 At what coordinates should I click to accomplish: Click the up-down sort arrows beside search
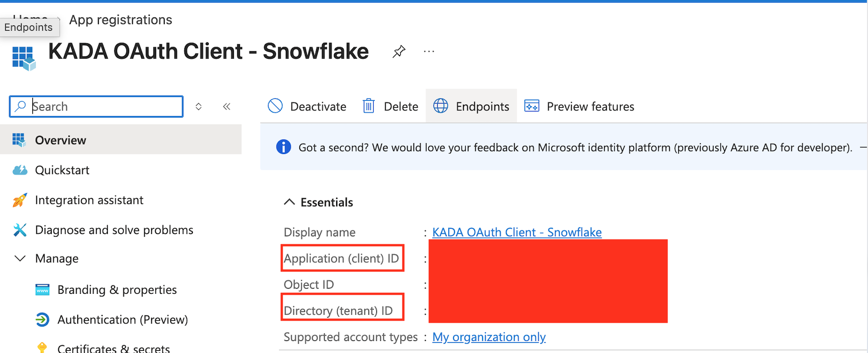click(x=199, y=106)
